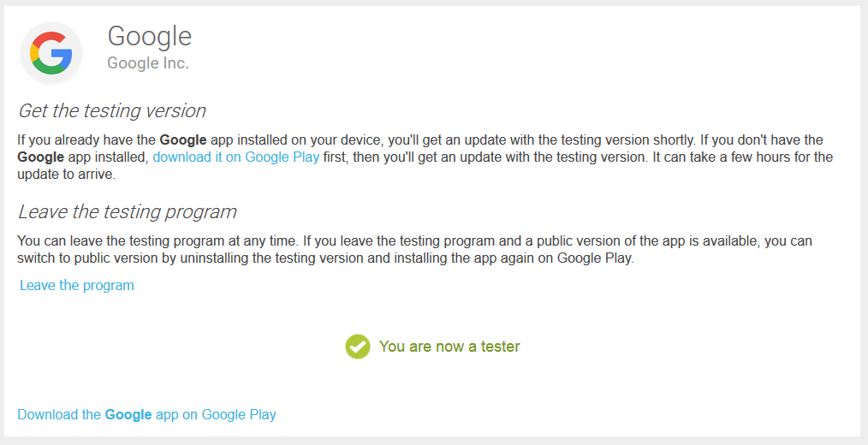Click the "Leave the testing program" heading
The image size is (868, 445).
point(127,212)
